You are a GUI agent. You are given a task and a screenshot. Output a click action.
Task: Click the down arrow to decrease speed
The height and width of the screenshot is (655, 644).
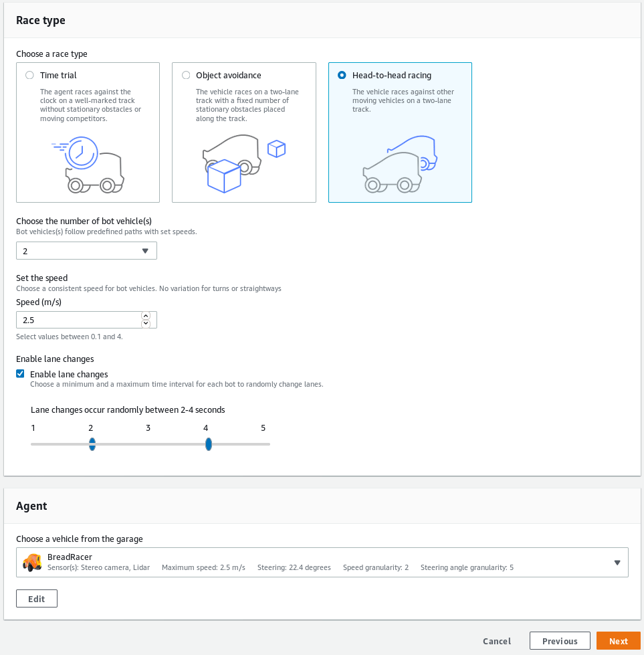tap(146, 323)
